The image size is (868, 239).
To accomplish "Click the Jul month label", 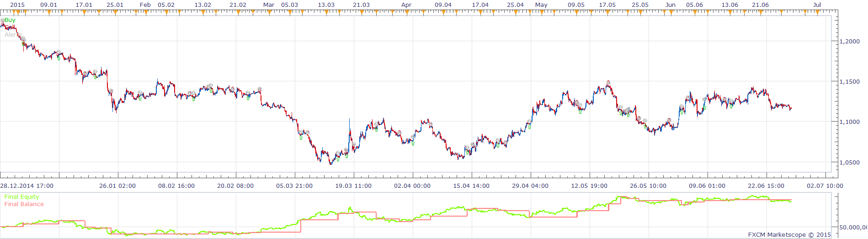I will (817, 5).
